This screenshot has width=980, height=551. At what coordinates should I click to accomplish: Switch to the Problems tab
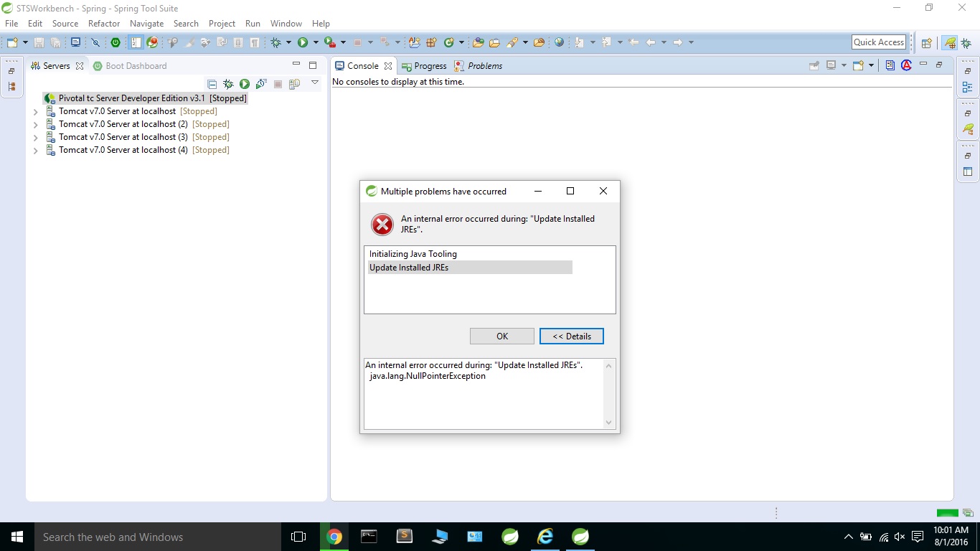479,65
